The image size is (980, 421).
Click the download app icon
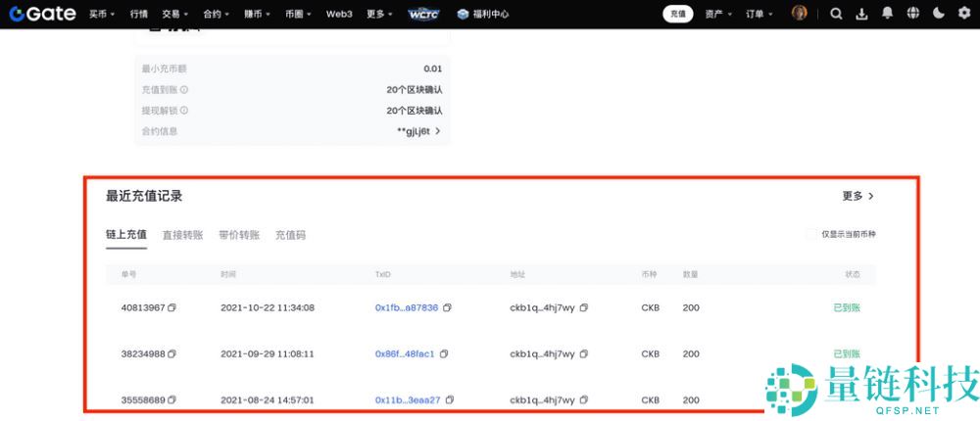pos(861,14)
